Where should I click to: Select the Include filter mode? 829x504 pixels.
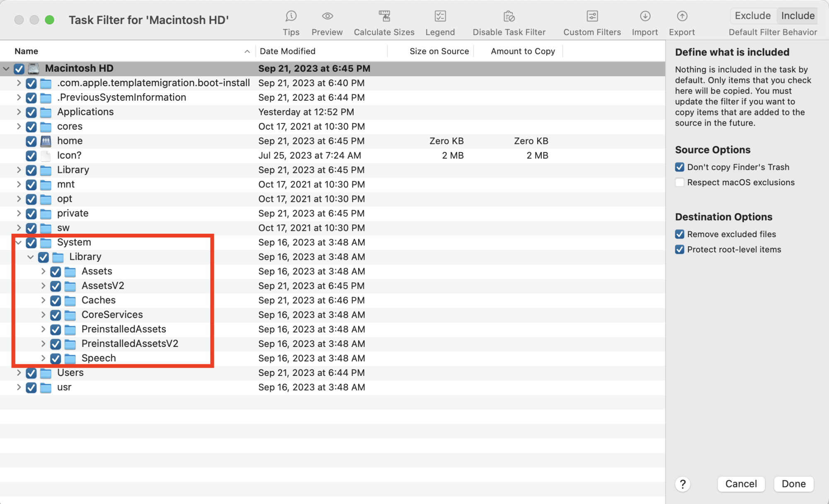tap(797, 15)
